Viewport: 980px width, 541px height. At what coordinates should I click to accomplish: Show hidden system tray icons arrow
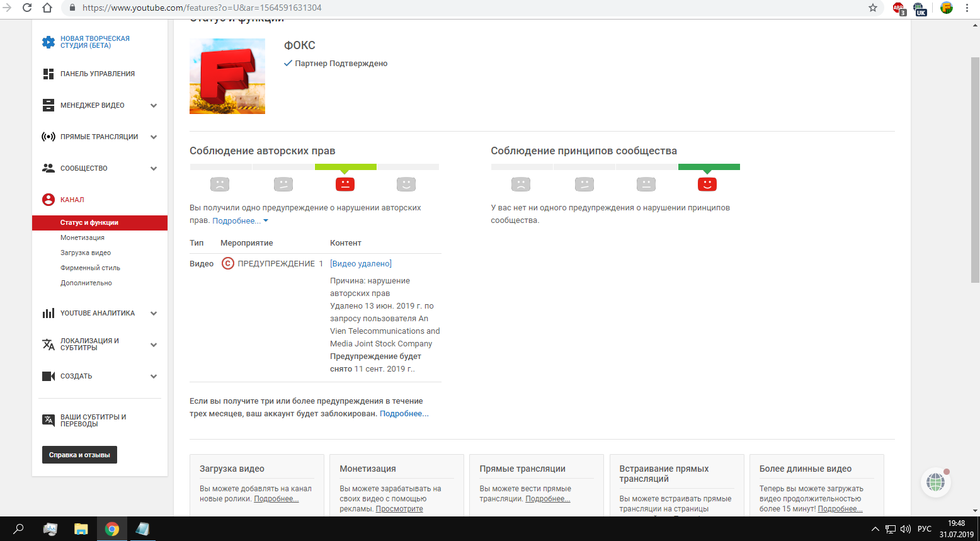[x=874, y=529]
